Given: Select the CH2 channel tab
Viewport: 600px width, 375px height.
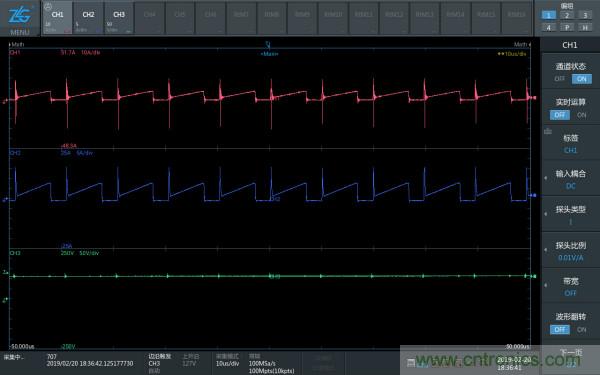Looking at the screenshot, I should click(x=88, y=18).
